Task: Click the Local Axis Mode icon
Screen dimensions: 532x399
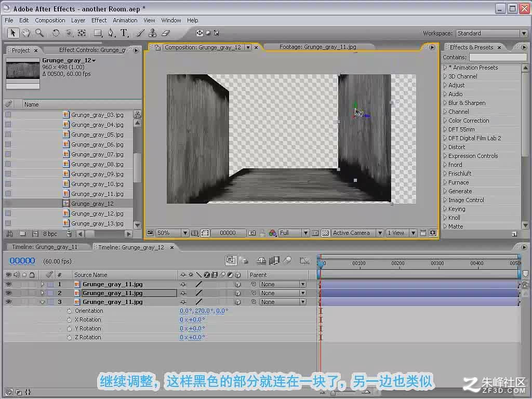Action: click(199, 33)
